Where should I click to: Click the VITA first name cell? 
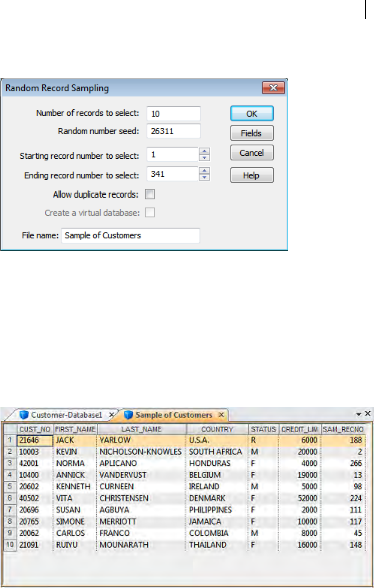click(x=75, y=498)
